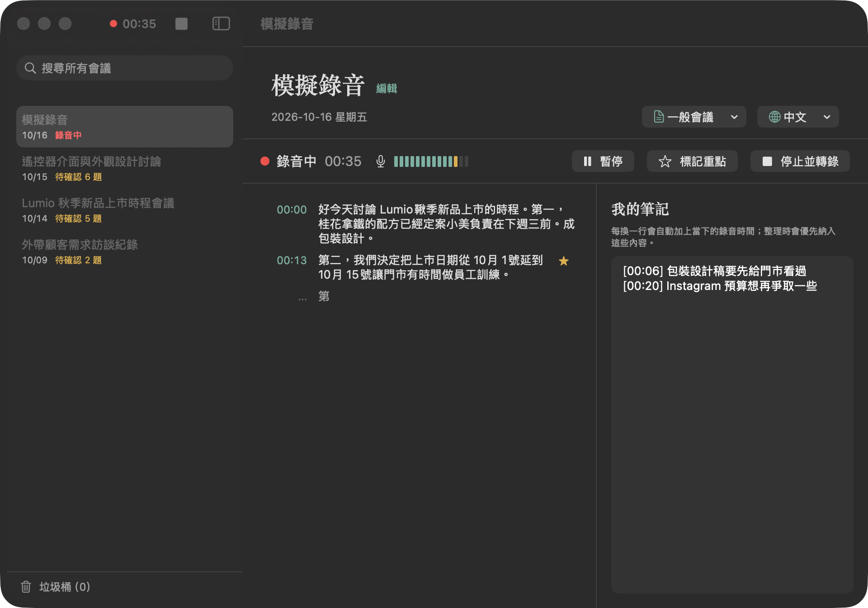Click the 待確認 6 題 status label
This screenshot has width=868, height=608.
[x=78, y=177]
